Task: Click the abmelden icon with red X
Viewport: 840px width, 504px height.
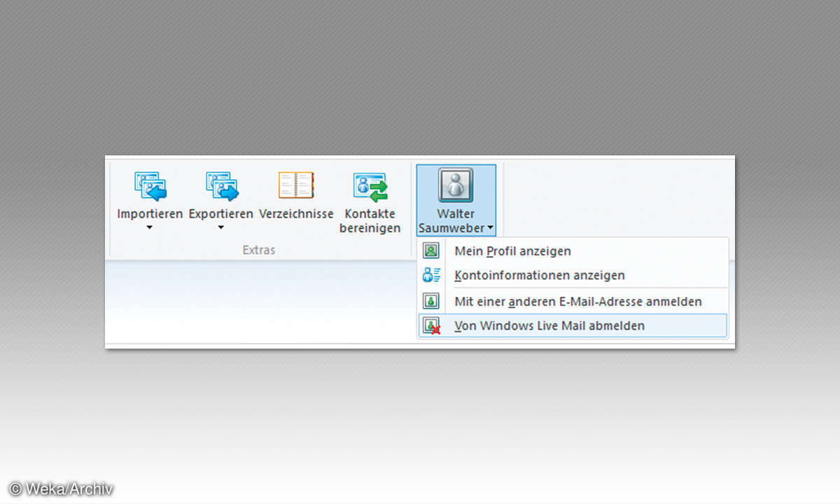Action: tap(432, 325)
